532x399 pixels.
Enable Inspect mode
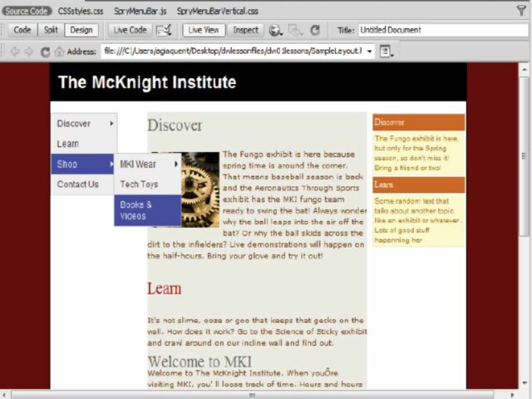[x=245, y=30]
